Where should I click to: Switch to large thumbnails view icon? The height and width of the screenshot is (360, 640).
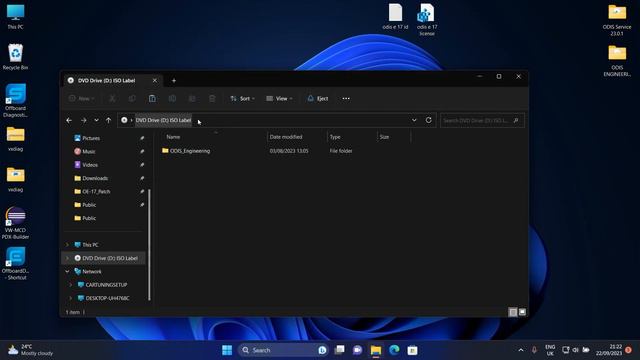coord(522,312)
